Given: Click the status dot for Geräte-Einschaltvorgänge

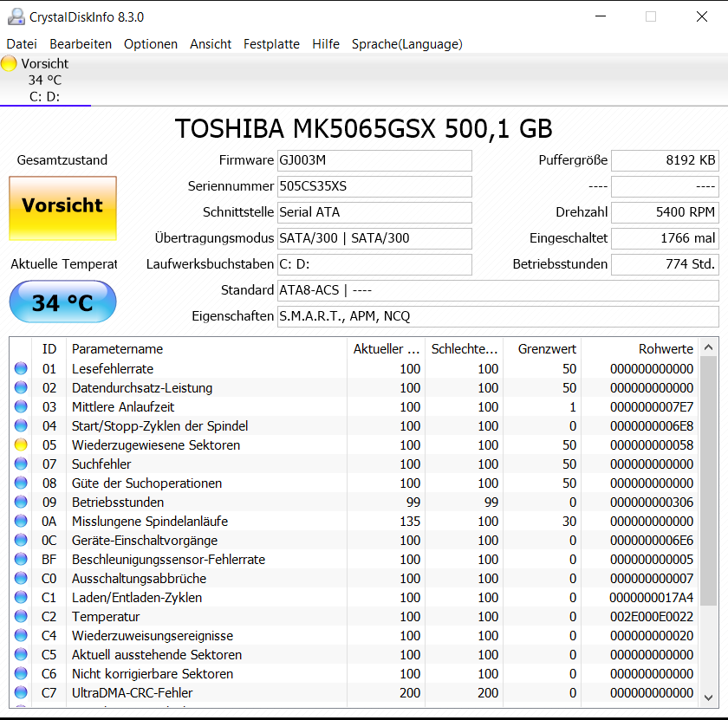Looking at the screenshot, I should coord(21,540).
